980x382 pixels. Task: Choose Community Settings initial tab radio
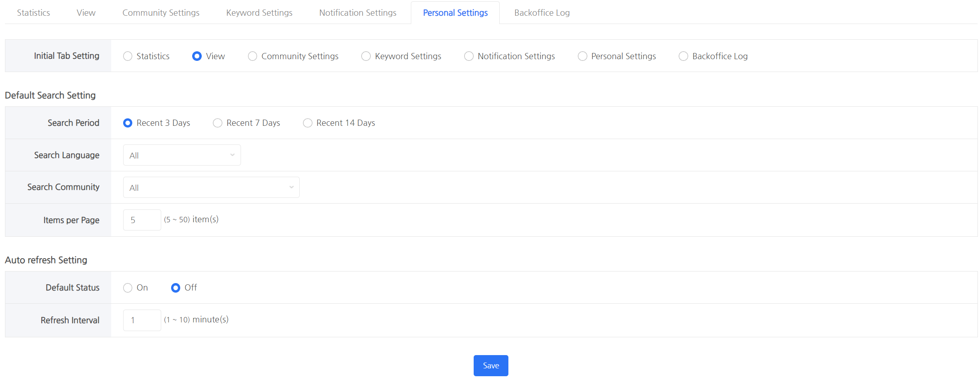(252, 56)
